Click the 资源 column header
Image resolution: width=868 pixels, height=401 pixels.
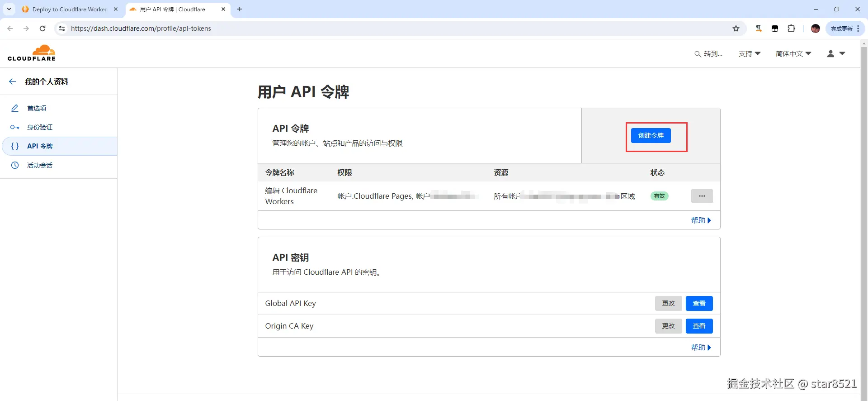tap(501, 172)
